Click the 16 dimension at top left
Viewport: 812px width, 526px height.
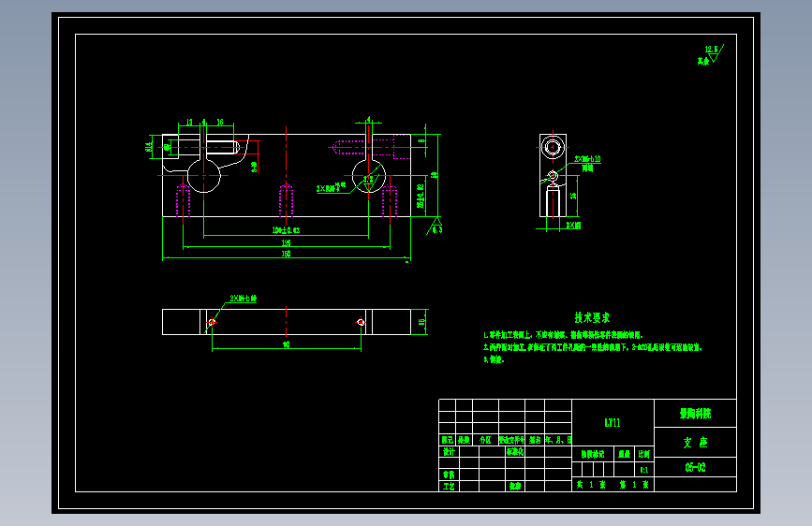click(220, 123)
